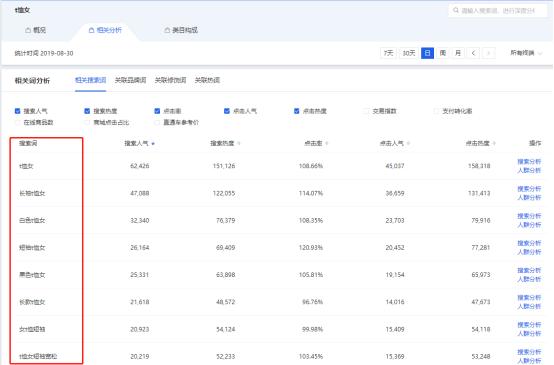
Task: Switch to the 概况 tab
Action: (x=36, y=30)
